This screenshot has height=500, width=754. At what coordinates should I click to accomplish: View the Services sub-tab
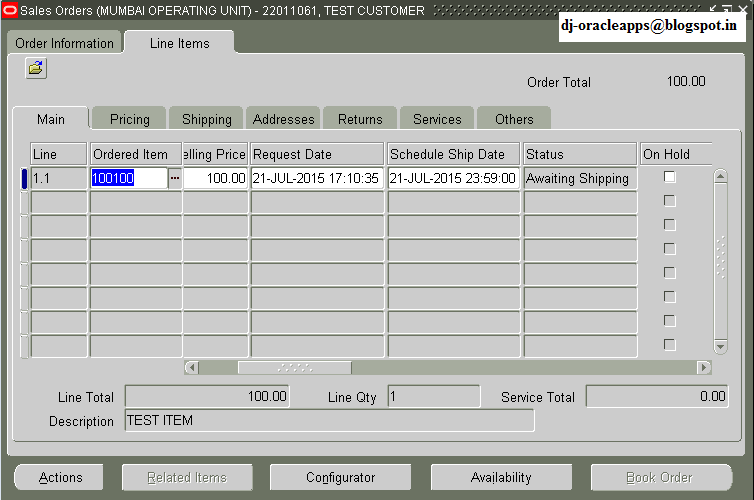(x=437, y=119)
